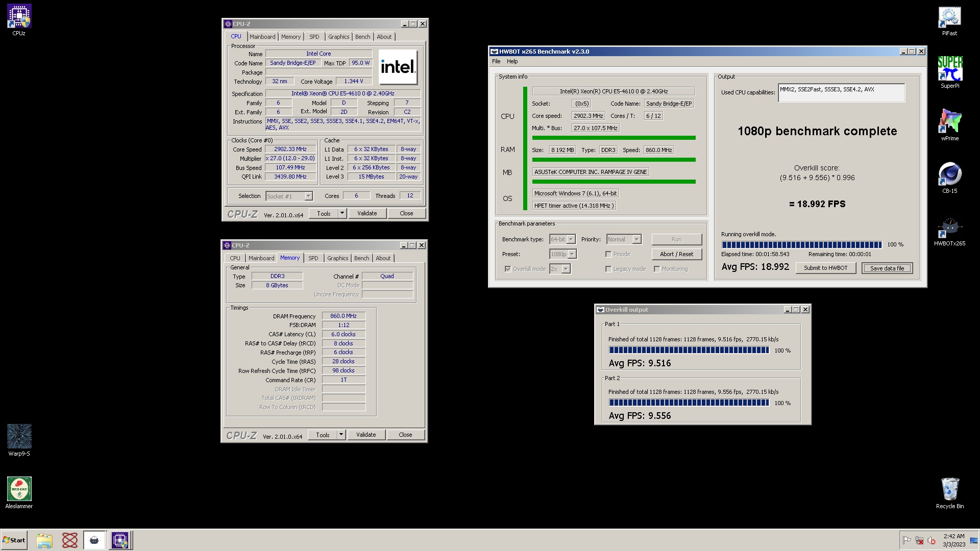Switch to the CPU-Z taskbar button
Image resolution: width=980 pixels, height=551 pixels.
[120, 540]
